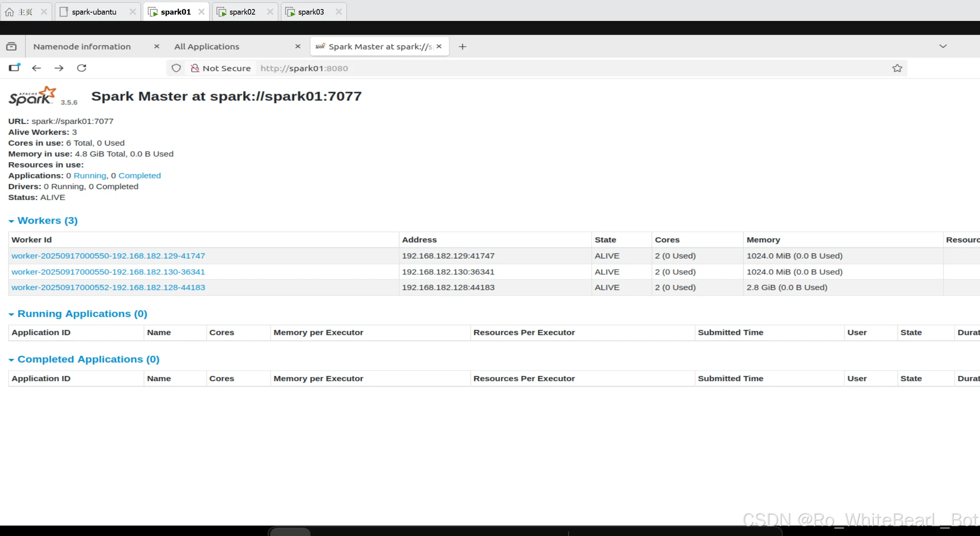The height and width of the screenshot is (536, 980).
Task: Open the list all tabs chevron
Action: (943, 46)
